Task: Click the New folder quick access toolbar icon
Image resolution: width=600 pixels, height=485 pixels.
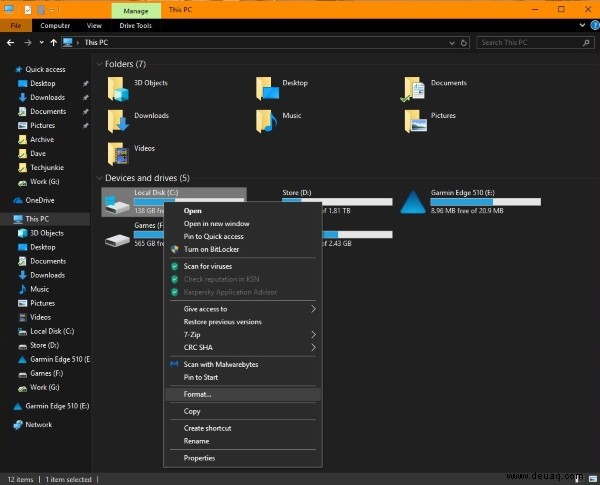Action: pyautogui.click(x=41, y=10)
